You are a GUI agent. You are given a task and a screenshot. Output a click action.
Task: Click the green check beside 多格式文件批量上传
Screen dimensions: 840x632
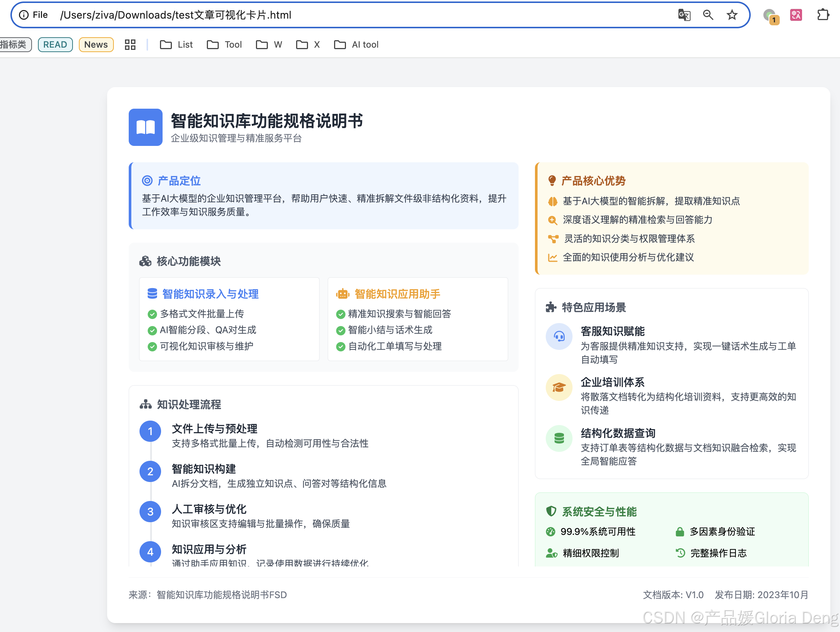(x=152, y=314)
